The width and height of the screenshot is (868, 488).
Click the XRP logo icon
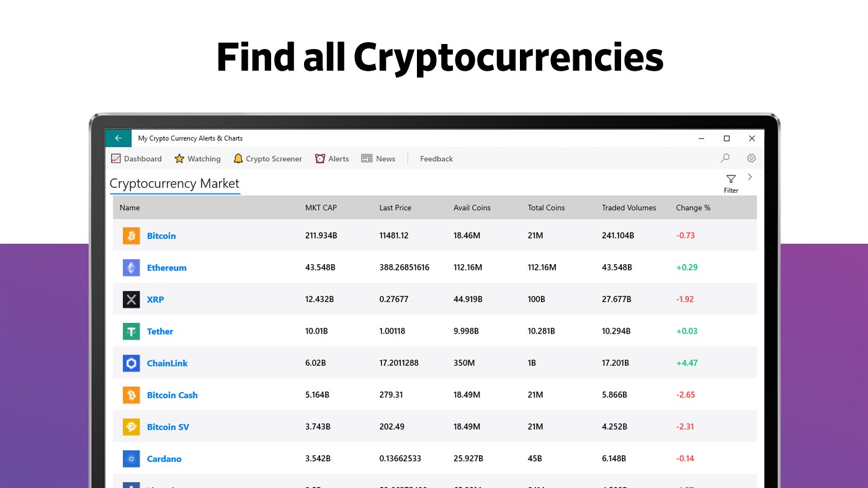click(x=131, y=299)
